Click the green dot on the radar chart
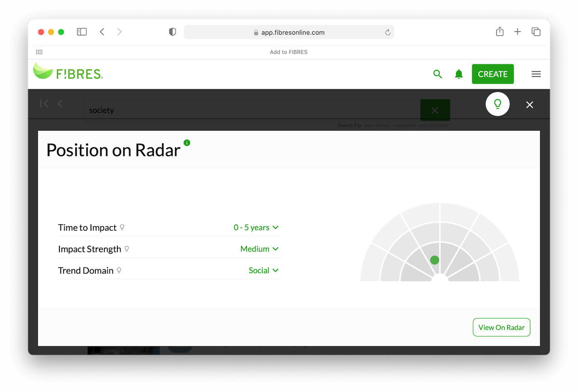 (435, 260)
